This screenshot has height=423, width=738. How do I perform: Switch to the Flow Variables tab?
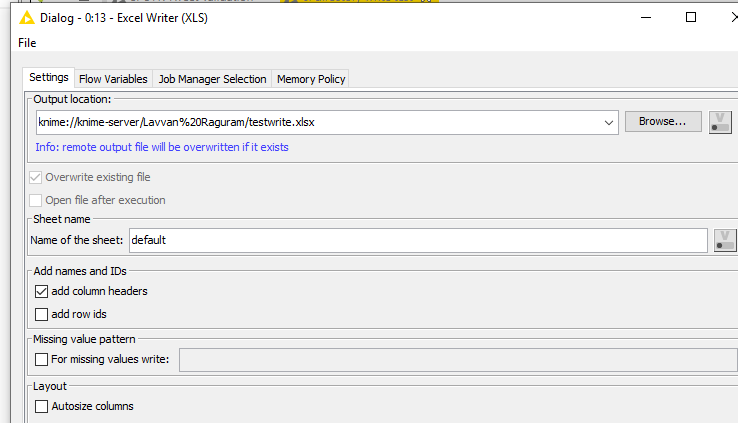click(x=113, y=79)
